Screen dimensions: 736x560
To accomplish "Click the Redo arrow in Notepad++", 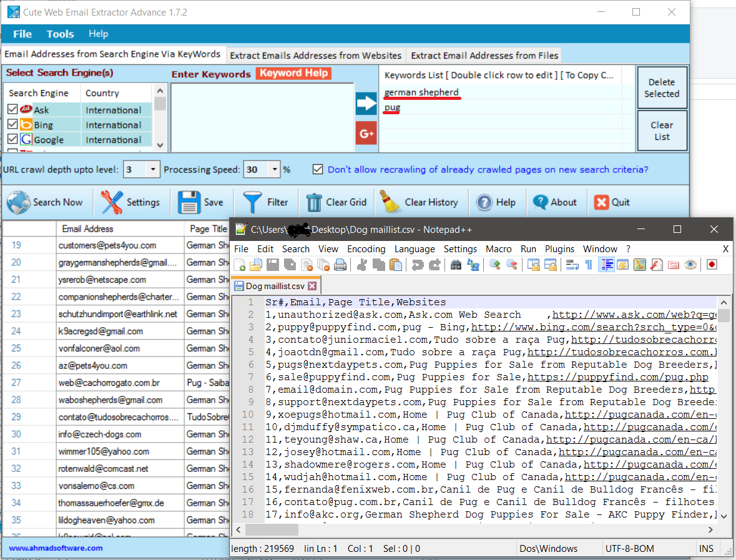I will pos(434,265).
